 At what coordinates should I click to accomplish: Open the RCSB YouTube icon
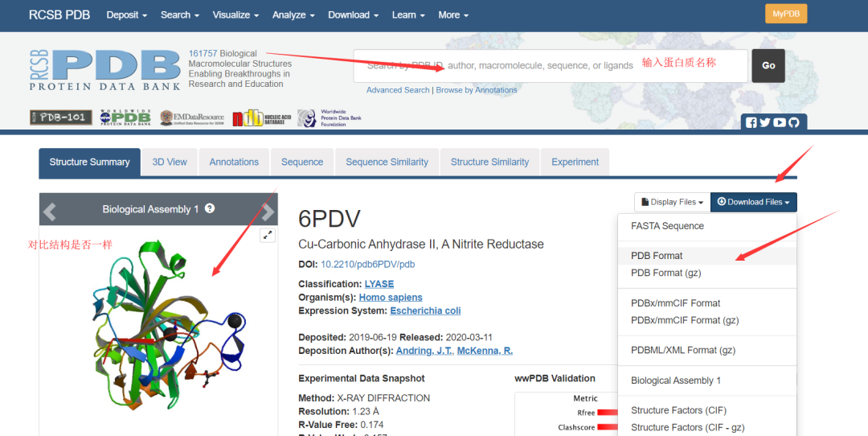point(780,122)
